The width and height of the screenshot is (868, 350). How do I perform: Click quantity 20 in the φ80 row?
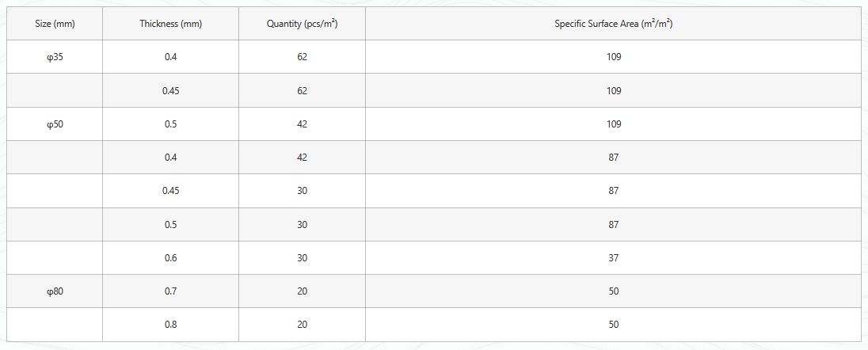click(302, 291)
